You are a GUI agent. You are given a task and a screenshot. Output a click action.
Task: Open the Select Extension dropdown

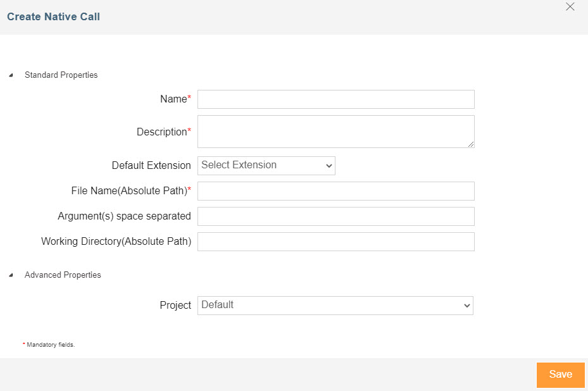tap(266, 165)
